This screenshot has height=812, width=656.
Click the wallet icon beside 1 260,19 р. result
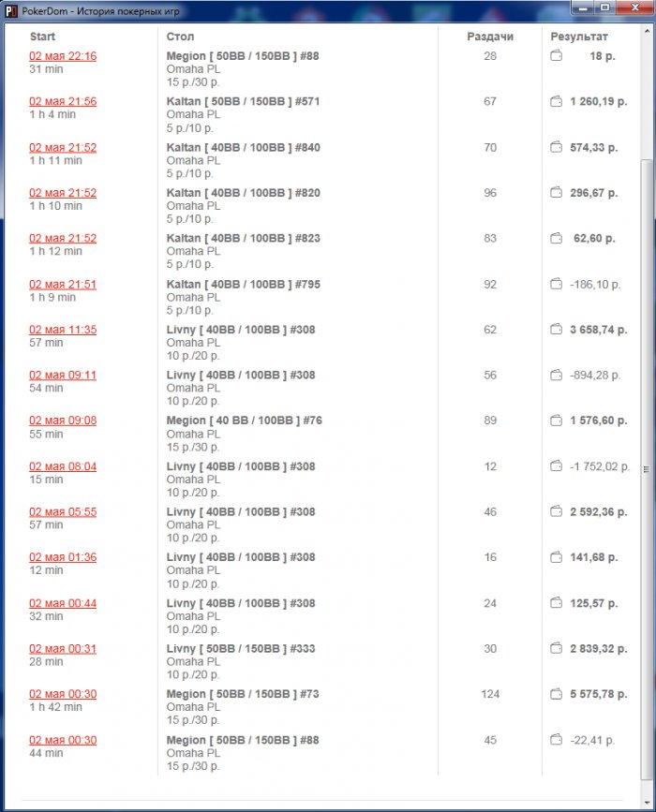556,101
